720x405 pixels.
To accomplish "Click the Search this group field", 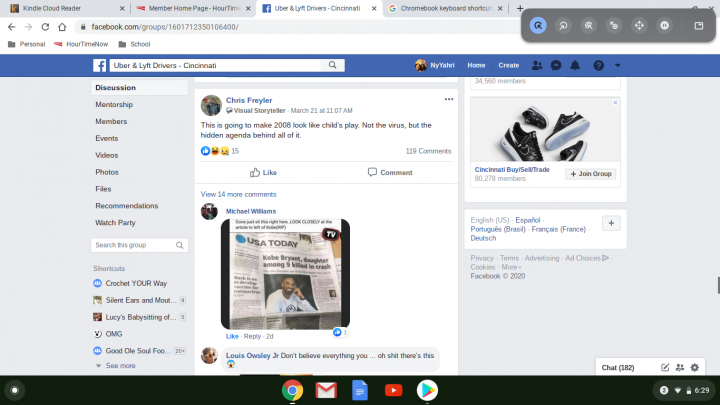I will [139, 245].
